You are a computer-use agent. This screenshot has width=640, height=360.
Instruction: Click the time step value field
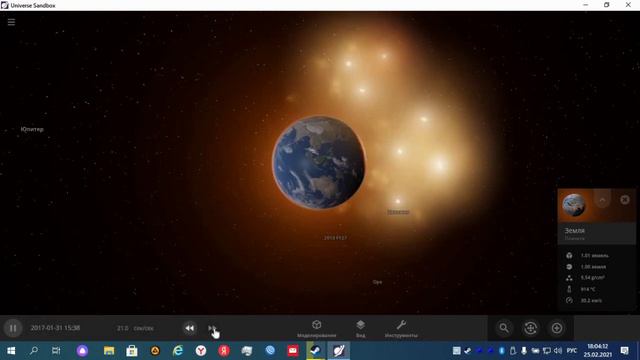pyautogui.click(x=123, y=328)
